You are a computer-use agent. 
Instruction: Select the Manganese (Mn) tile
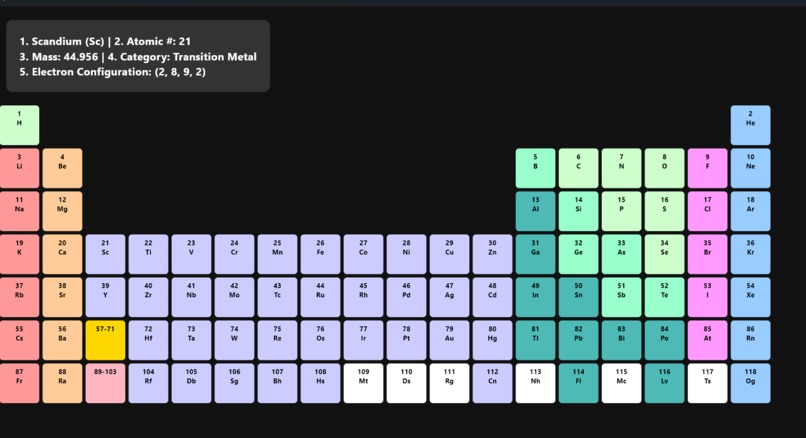click(x=277, y=254)
